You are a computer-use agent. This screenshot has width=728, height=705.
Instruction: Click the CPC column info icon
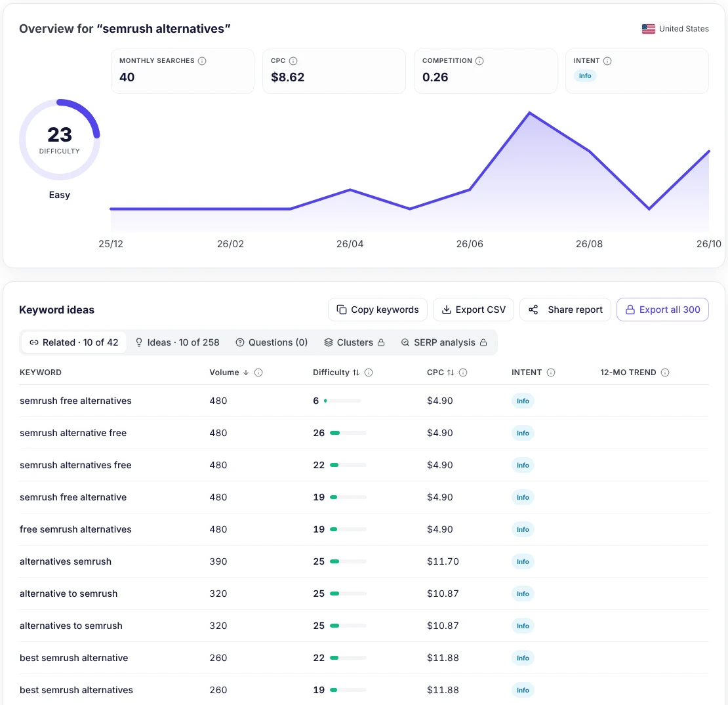[463, 373]
